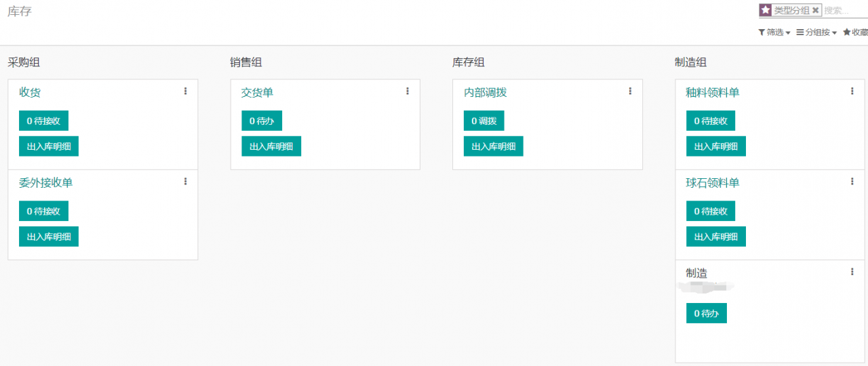Viewport: 868px width, 366px height.
Task: Open kebab menu on 釉料领料单 card
Action: 852,91
